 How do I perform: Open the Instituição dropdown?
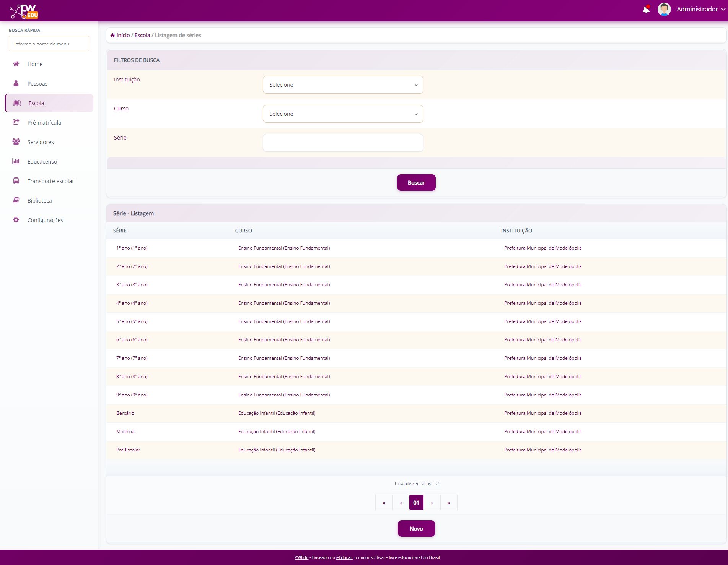(343, 85)
